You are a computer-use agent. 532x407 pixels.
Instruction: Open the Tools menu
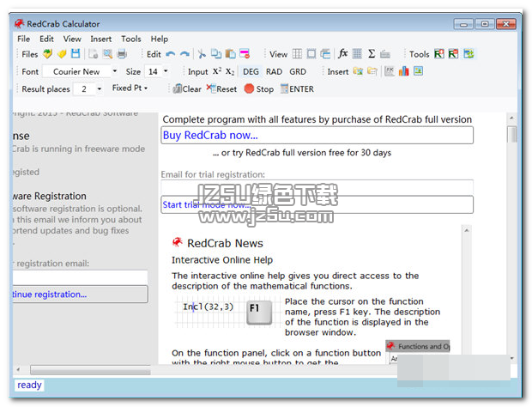(x=131, y=39)
